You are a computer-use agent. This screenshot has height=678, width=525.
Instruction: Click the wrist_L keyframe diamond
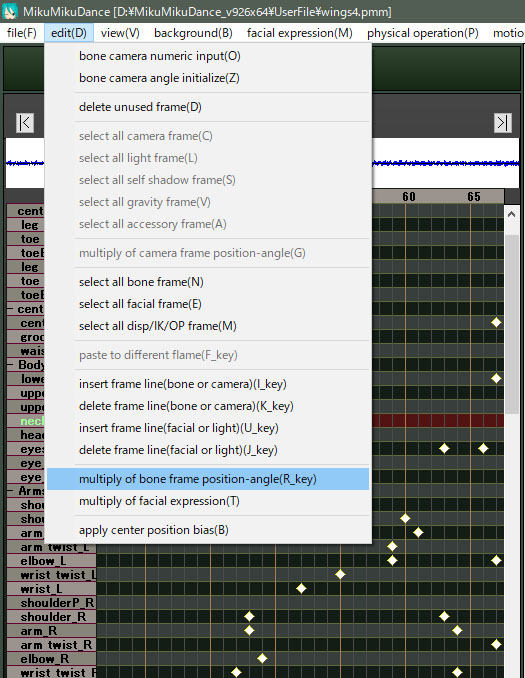pos(301,588)
